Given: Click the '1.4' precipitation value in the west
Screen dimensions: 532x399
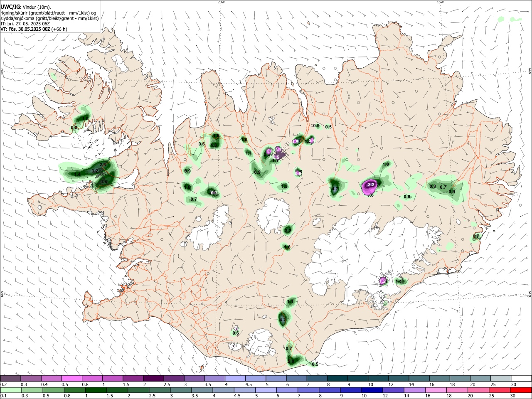Looking at the screenshot, I should (77, 174).
